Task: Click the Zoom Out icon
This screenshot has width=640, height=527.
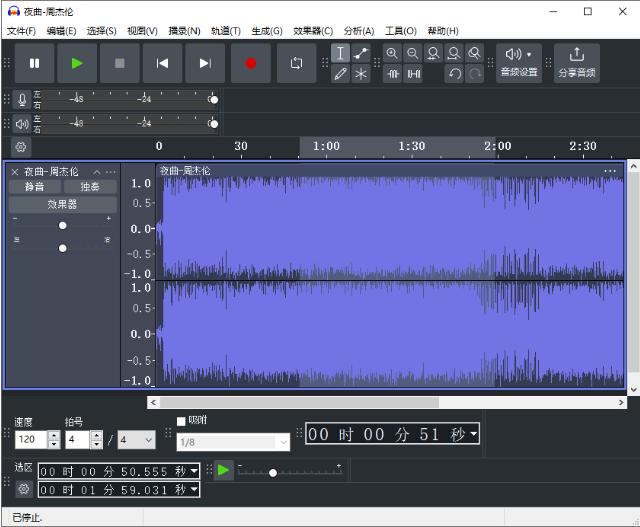Action: point(413,53)
